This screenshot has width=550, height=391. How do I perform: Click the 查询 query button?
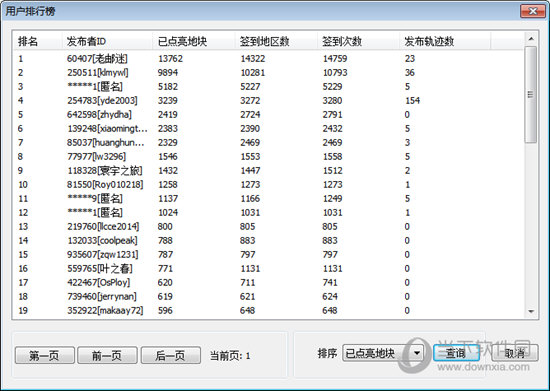[x=456, y=353]
